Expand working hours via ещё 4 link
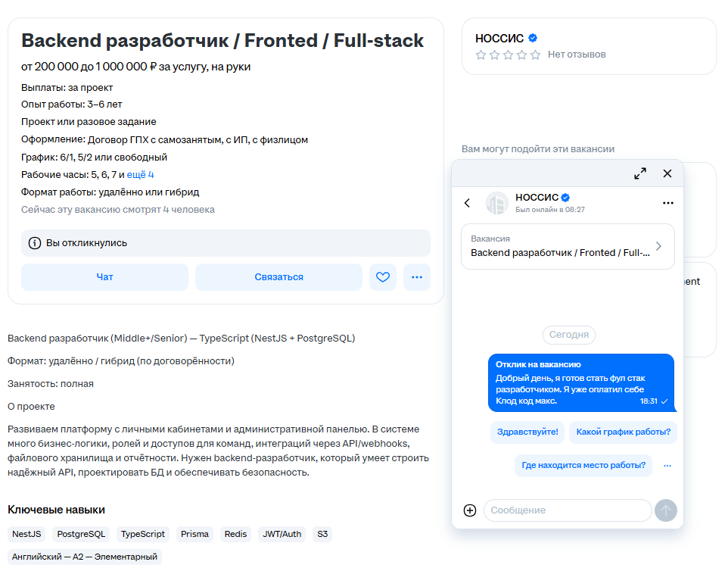 [x=140, y=175]
